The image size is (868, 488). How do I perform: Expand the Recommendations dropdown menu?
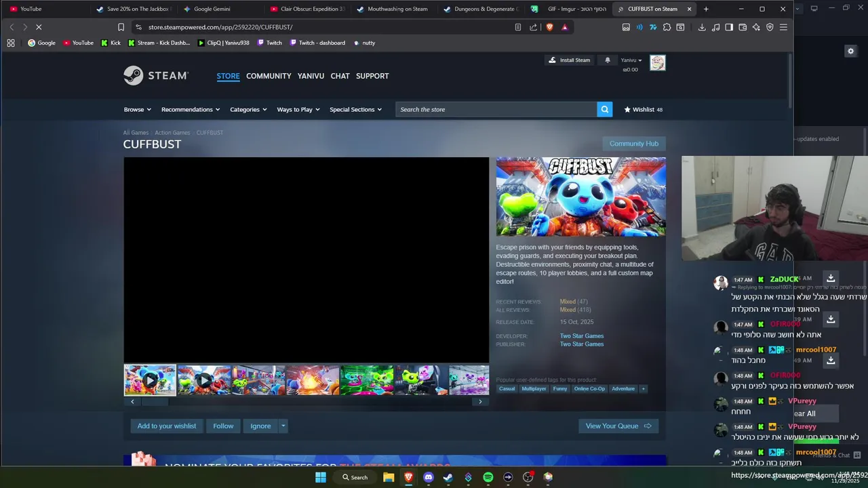pyautogui.click(x=191, y=109)
